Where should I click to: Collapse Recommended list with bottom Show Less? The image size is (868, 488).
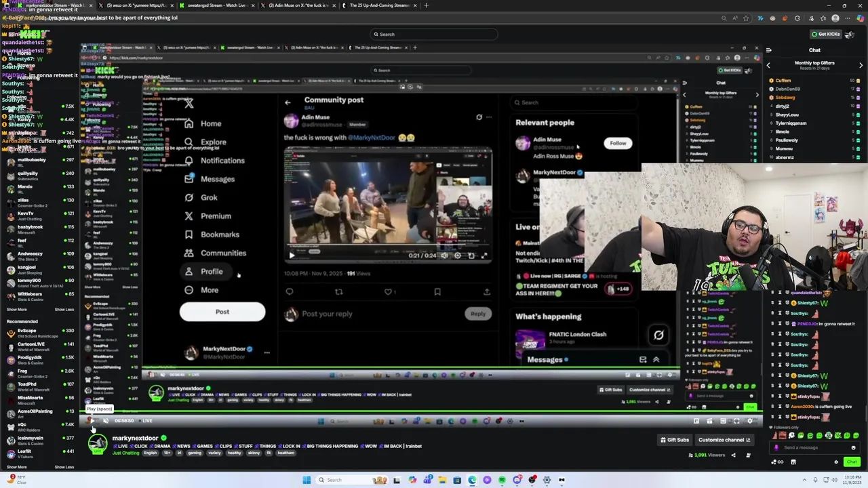[x=64, y=467]
